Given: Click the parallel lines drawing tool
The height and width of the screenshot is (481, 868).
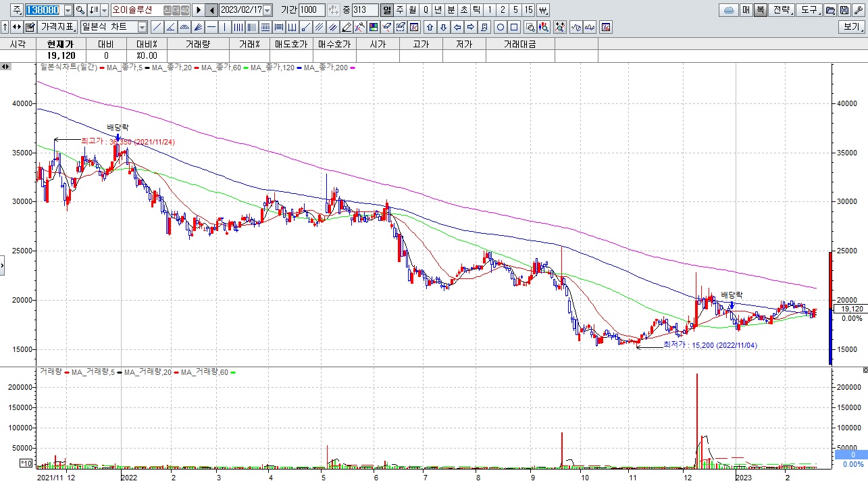Looking at the screenshot, I should 320,27.
